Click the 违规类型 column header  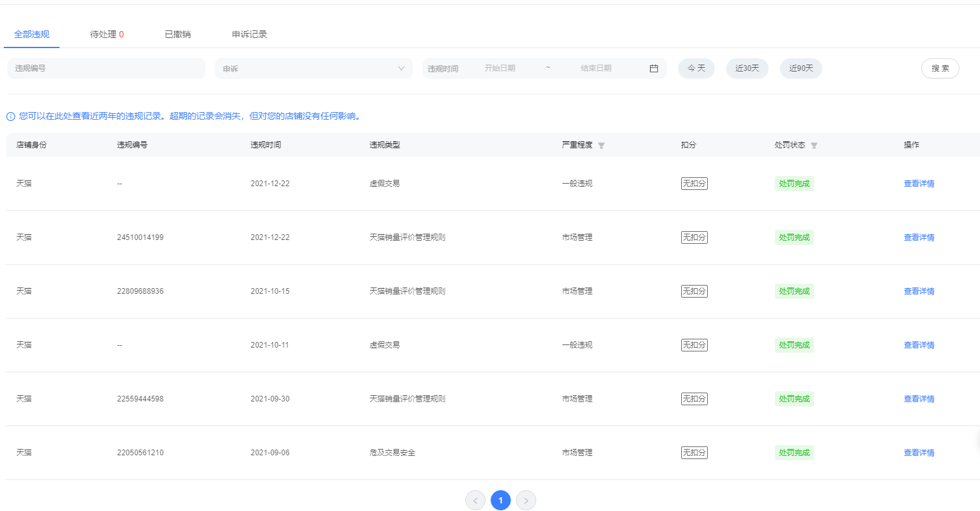385,145
